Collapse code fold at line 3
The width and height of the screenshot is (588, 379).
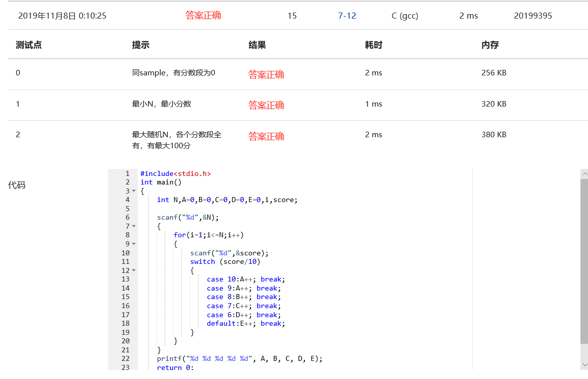(x=134, y=191)
